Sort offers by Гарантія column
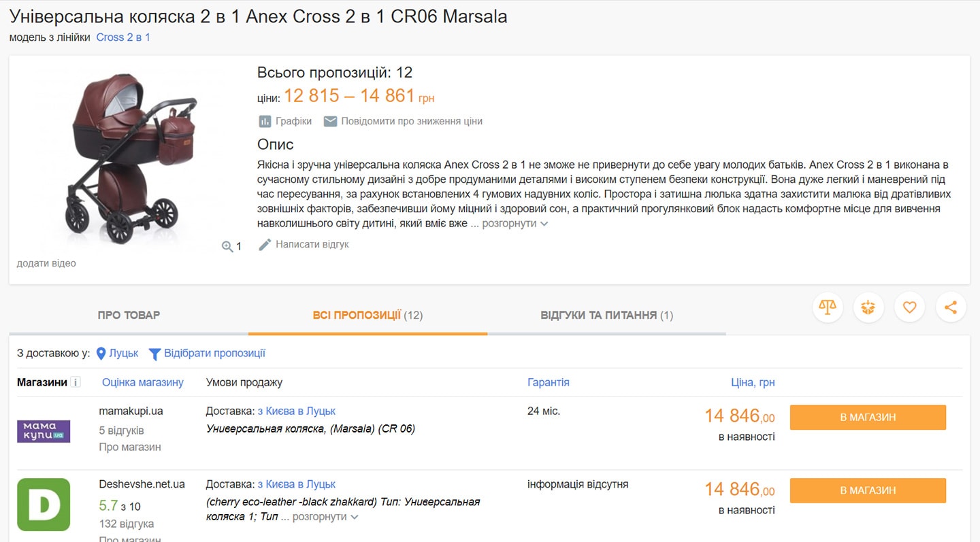This screenshot has height=542, width=980. coord(549,382)
